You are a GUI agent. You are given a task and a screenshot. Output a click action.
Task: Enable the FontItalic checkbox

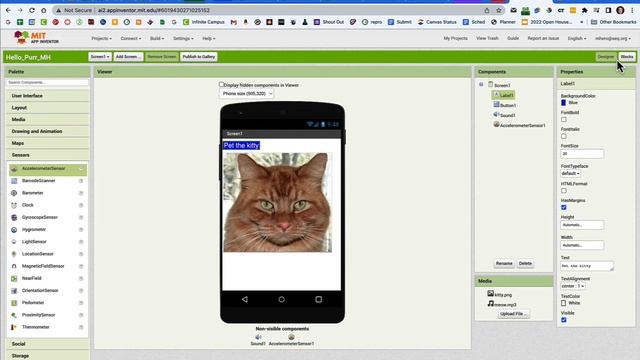click(564, 136)
